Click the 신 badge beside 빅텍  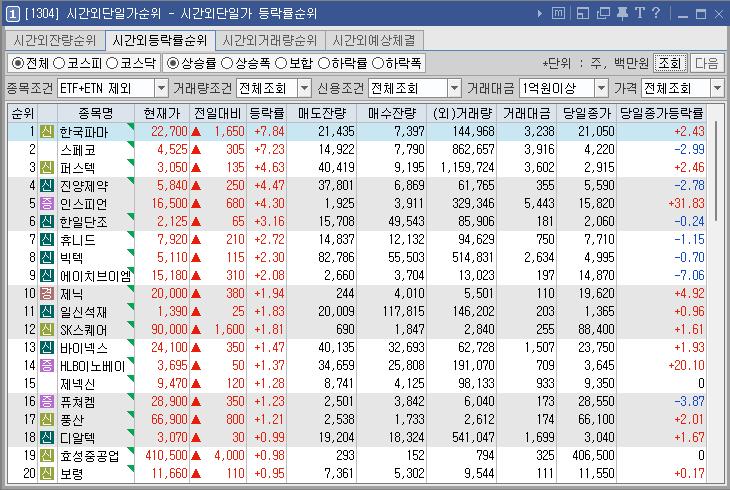point(47,258)
